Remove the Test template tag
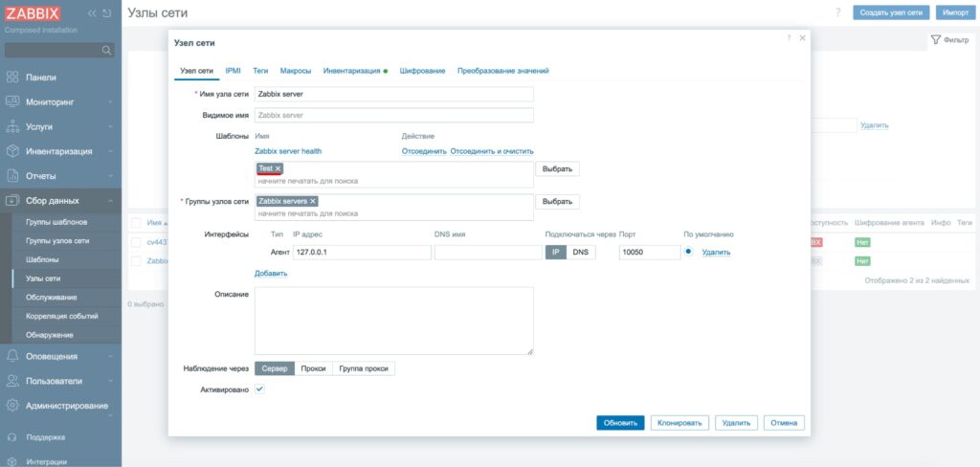 tap(278, 168)
